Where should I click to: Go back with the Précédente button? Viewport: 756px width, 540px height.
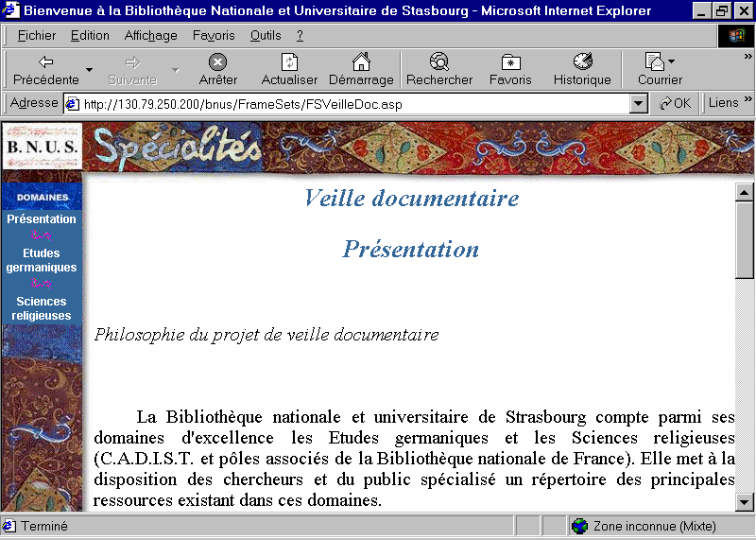(45, 70)
